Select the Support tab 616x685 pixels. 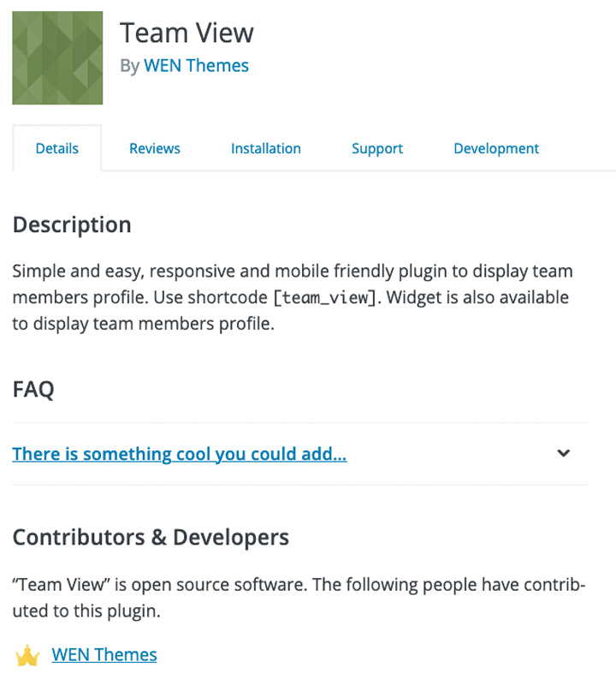[377, 148]
